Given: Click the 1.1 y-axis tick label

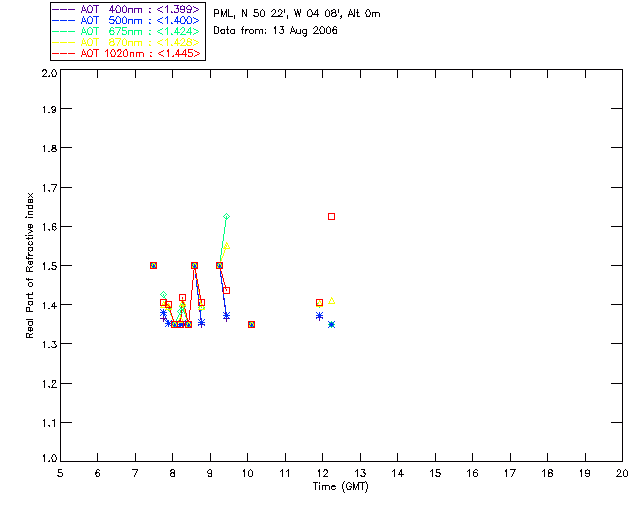Looking at the screenshot, I should click(49, 423).
